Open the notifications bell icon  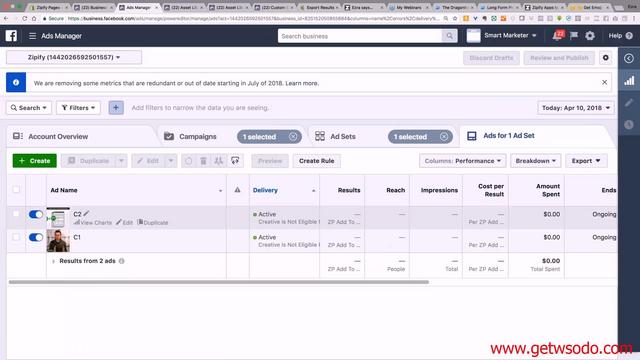pyautogui.click(x=557, y=36)
